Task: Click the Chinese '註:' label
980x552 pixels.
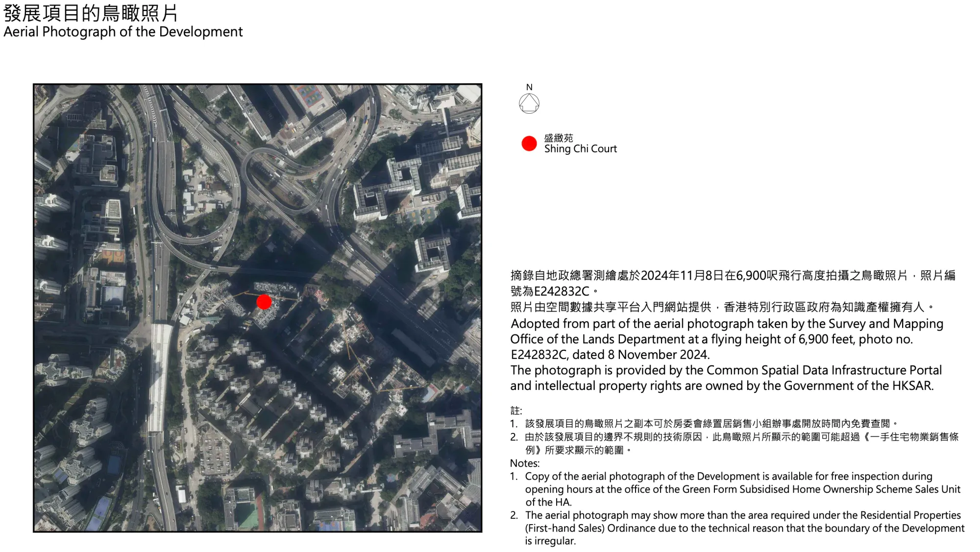Action: click(516, 410)
